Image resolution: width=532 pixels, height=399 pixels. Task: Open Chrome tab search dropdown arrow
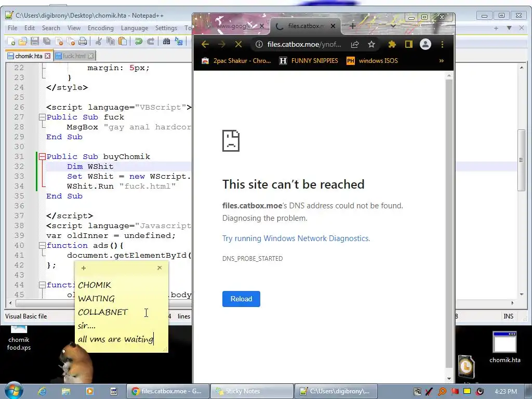click(393, 26)
